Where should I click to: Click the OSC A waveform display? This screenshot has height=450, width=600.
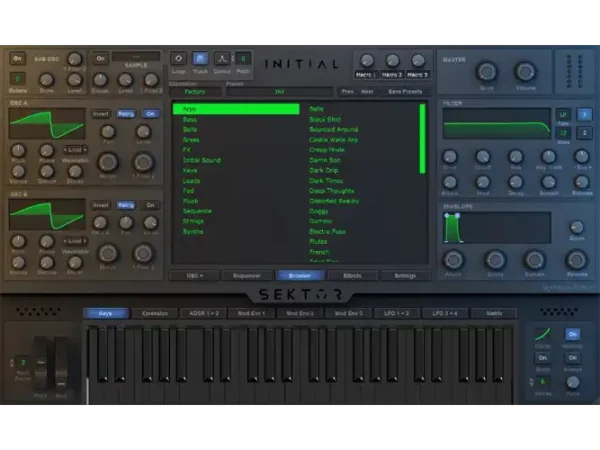point(47,124)
